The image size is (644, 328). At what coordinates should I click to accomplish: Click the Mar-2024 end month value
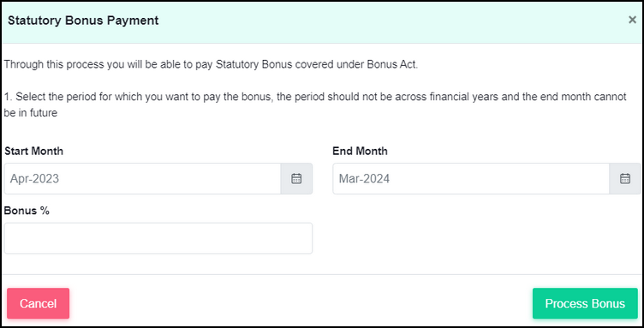(364, 179)
